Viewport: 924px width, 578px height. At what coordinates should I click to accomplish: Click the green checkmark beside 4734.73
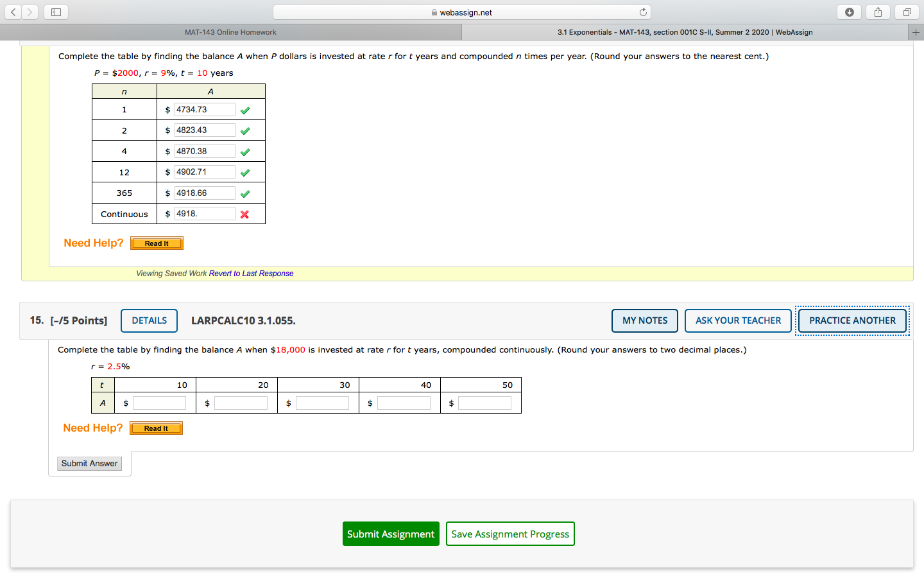pos(244,110)
